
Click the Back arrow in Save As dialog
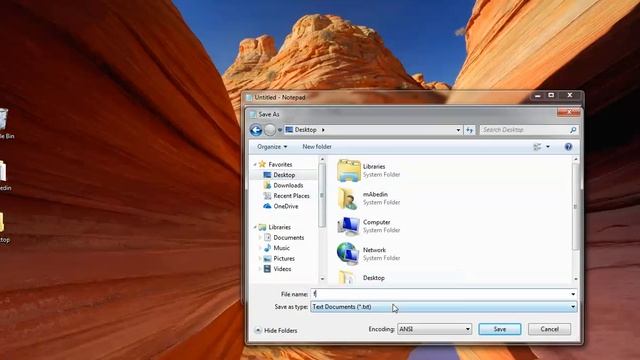[x=256, y=130]
